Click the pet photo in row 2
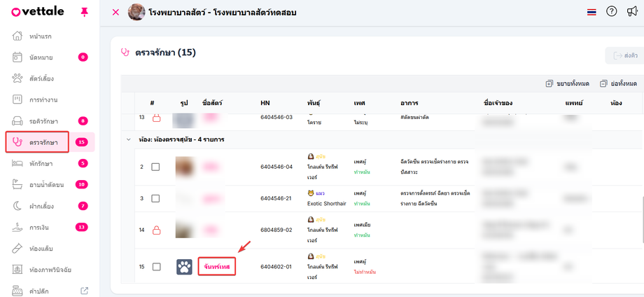Viewport: 644px width, 297px height. point(184,167)
